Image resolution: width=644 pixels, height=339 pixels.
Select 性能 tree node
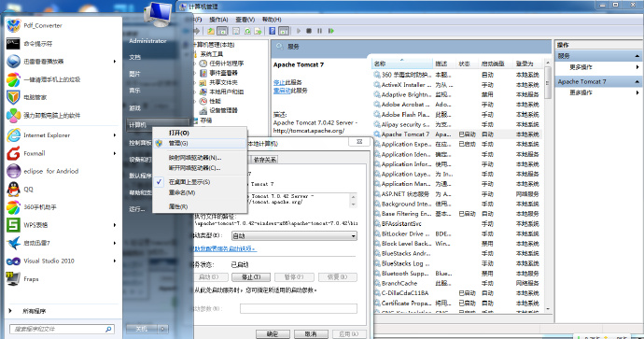(215, 101)
